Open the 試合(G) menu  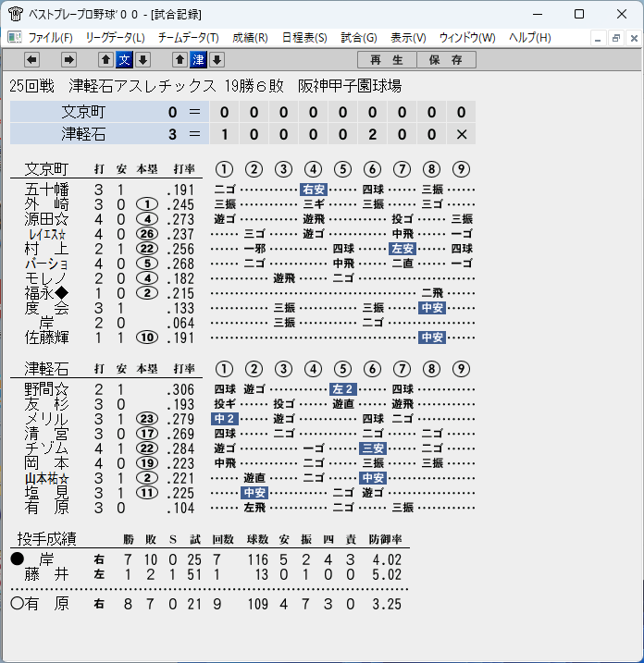pyautogui.click(x=359, y=38)
